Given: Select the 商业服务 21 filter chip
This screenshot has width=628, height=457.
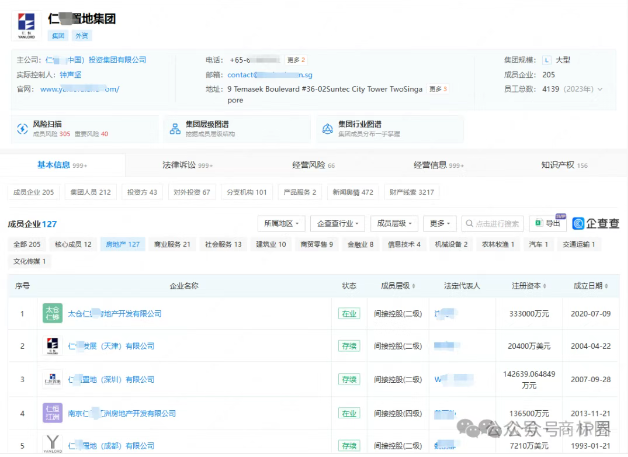Looking at the screenshot, I should point(171,244).
